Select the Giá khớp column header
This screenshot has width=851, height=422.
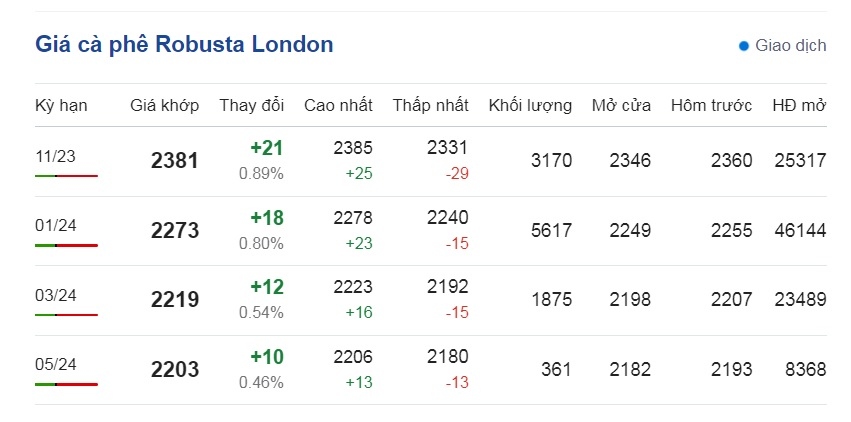(164, 105)
